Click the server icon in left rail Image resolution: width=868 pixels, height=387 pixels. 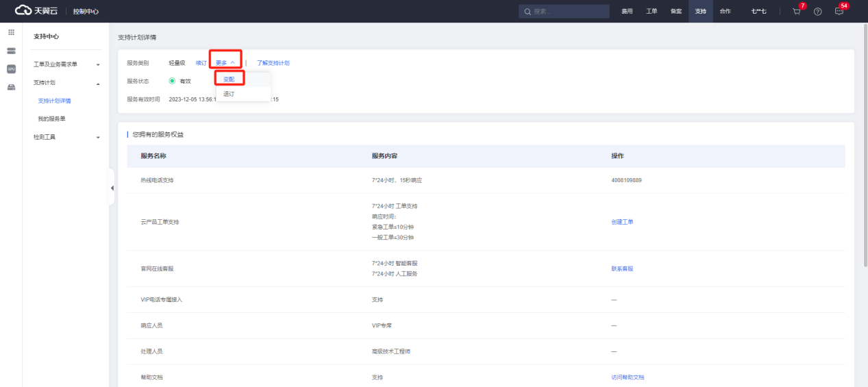[x=11, y=51]
